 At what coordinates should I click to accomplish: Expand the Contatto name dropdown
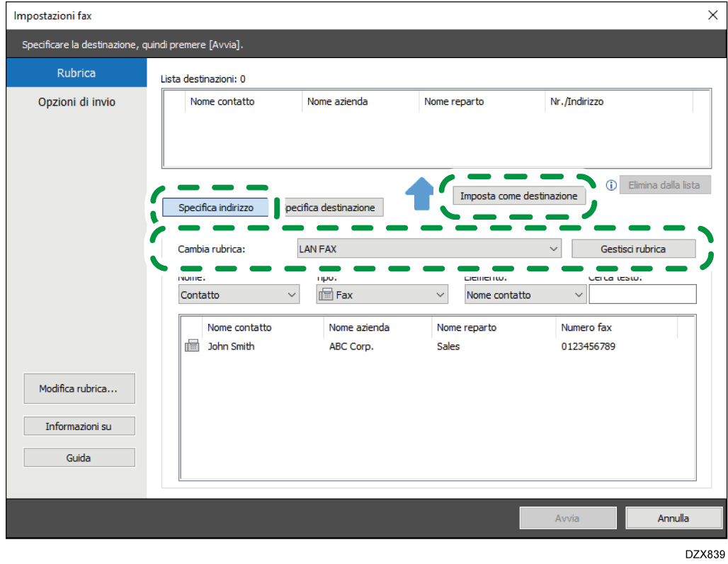(x=239, y=295)
